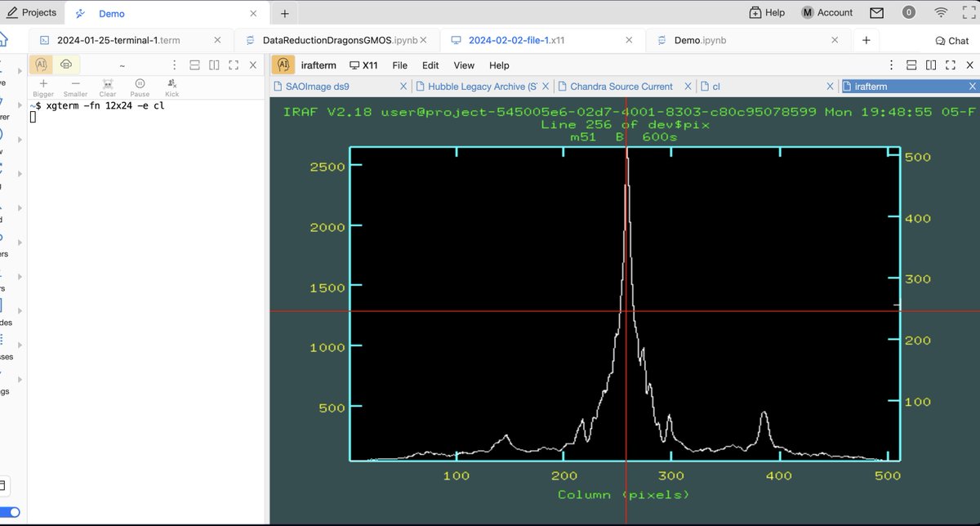980x526 pixels.
Task: Clear the terminal with skull icon
Action: tap(108, 87)
